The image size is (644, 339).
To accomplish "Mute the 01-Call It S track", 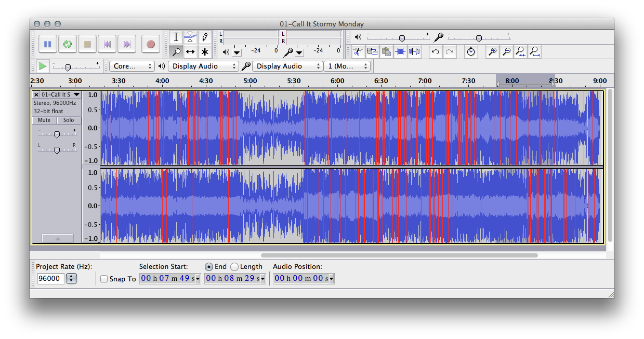I will pyautogui.click(x=44, y=120).
